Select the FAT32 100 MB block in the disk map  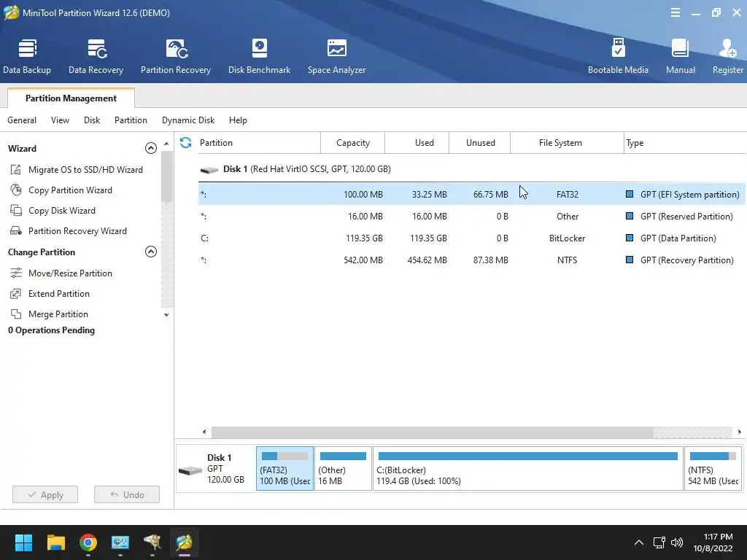pyautogui.click(x=285, y=469)
